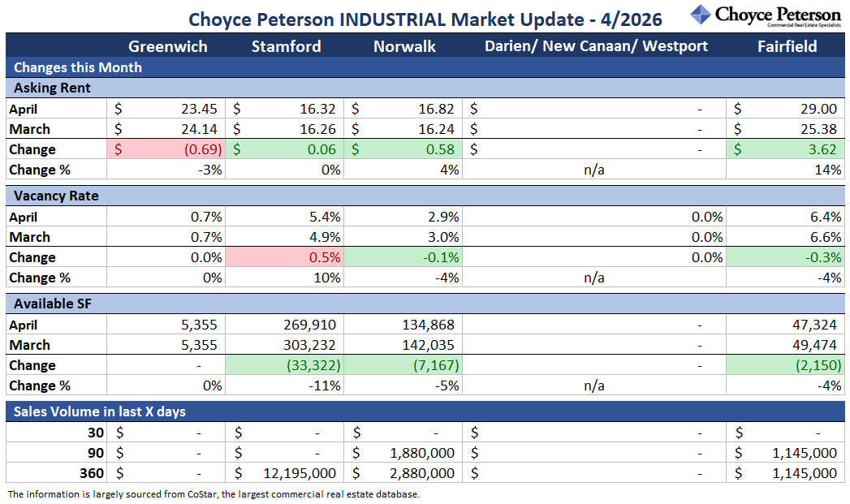Select Fairfield March asking rent 25.38

point(786,129)
